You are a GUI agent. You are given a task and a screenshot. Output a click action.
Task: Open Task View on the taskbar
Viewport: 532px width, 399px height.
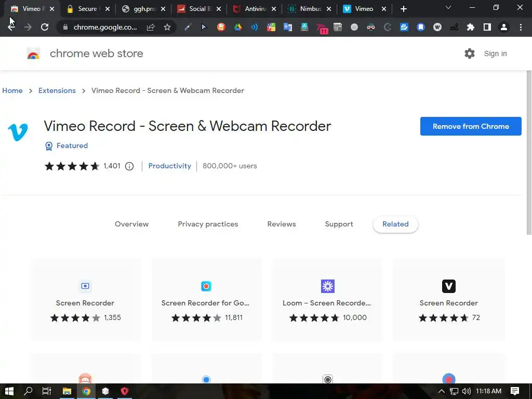tap(46, 391)
